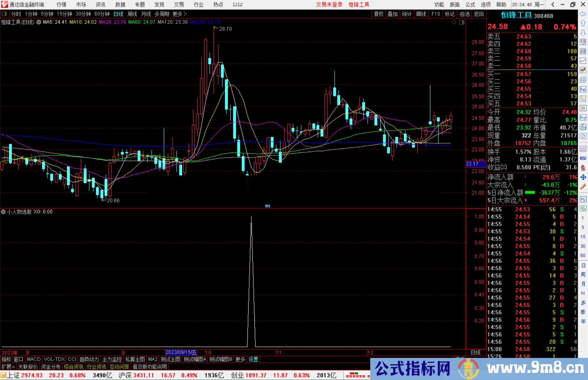
Task: Switch to the 周线 period tab
Action: (132, 14)
